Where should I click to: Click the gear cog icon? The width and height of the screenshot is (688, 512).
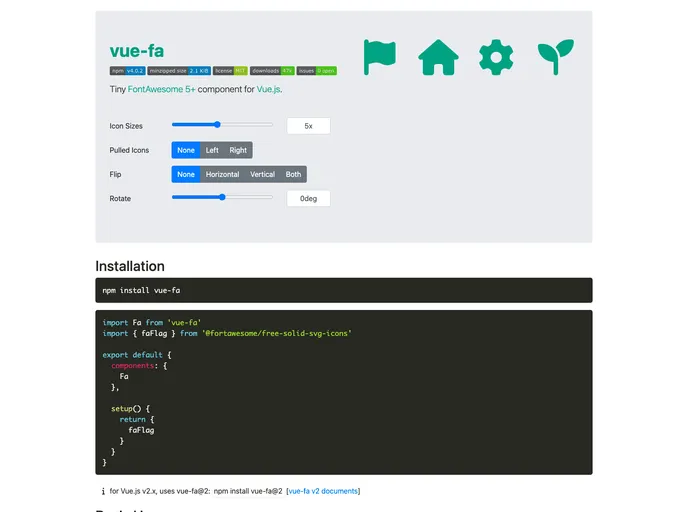point(496,57)
